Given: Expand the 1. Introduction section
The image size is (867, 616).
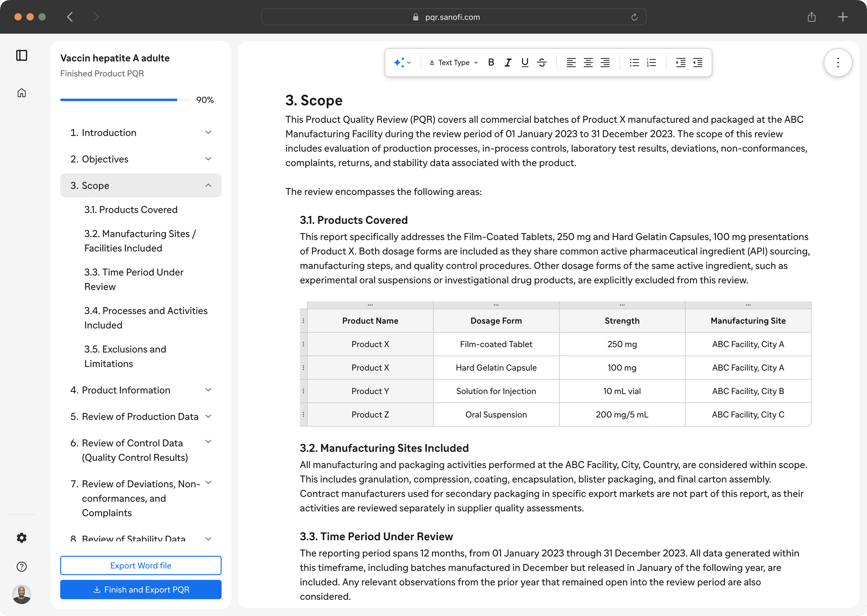Looking at the screenshot, I should point(208,133).
